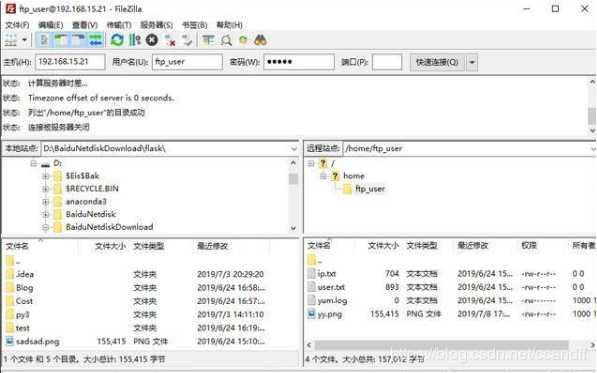Open the directory listing filters dialog
Screen dimensions: 597x373
tap(208, 40)
